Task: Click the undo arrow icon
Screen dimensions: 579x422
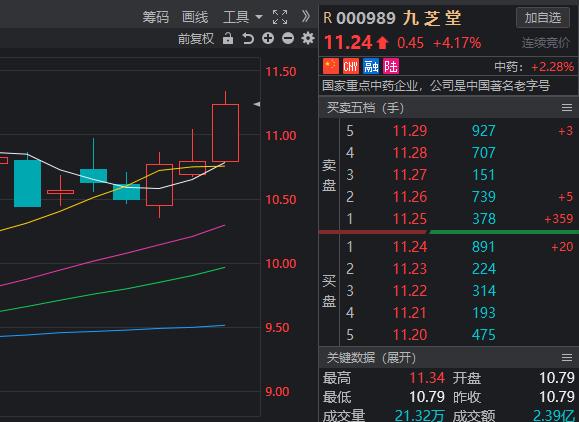Action: pos(248,38)
